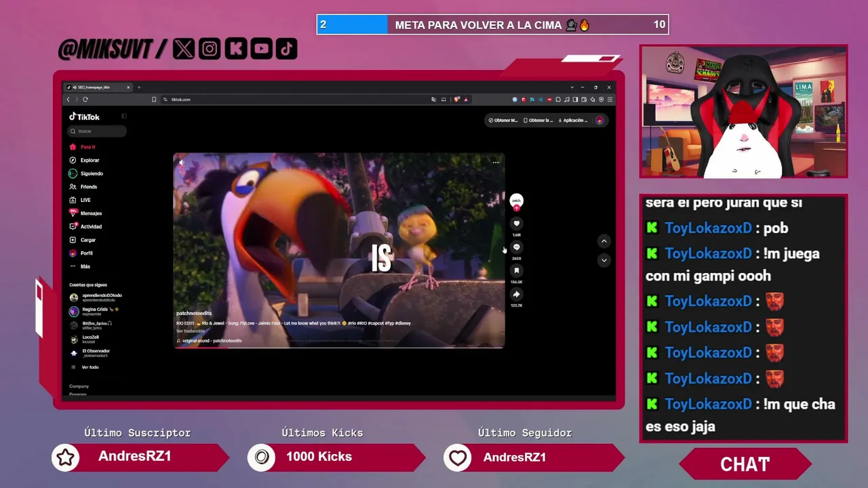Screen dimensions: 868x488
Task: View Actividad notifications
Action: coord(85,226)
